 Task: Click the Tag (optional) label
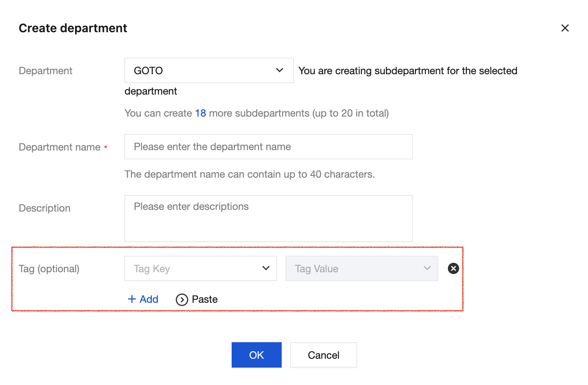[49, 269]
